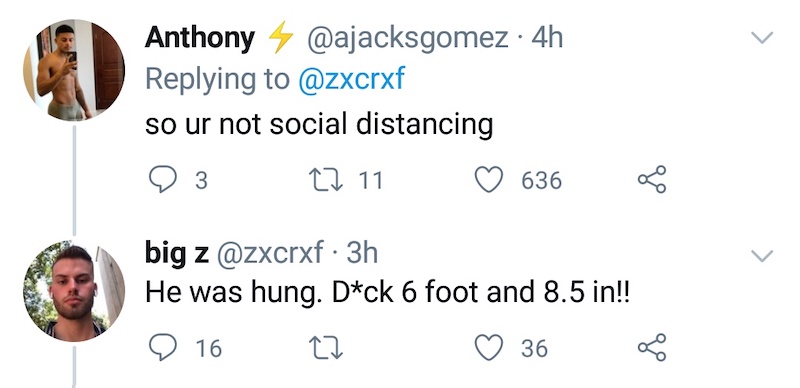The height and width of the screenshot is (388, 800).
Task: Reply to Anthony's tweet via comment icon
Action: [163, 180]
